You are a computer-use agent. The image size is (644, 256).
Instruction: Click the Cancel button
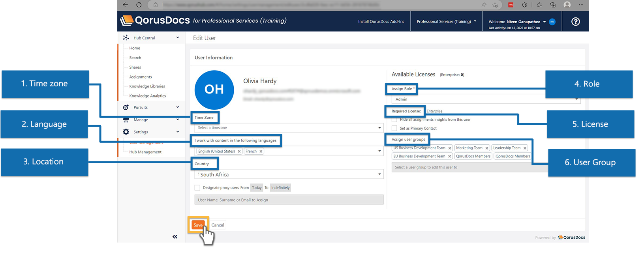pyautogui.click(x=218, y=225)
